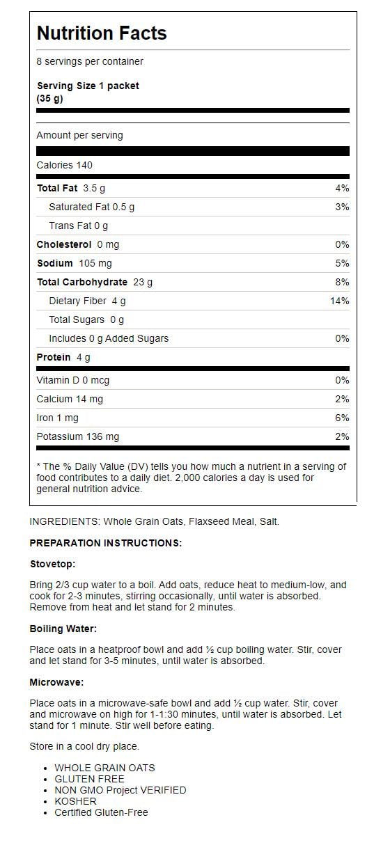Click the Protein 4 g row

pos(193,357)
